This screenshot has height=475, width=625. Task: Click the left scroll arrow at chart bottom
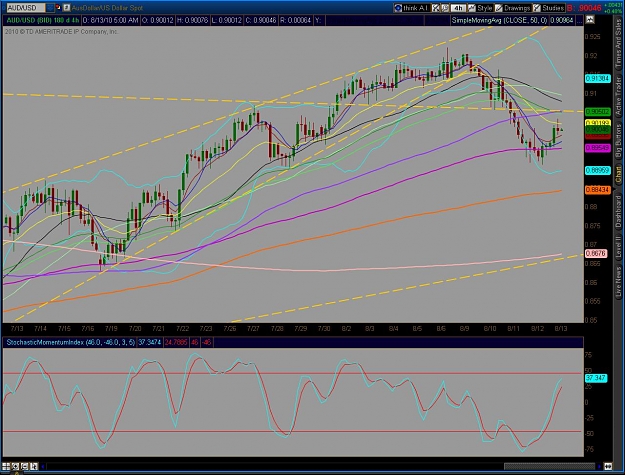click(x=43, y=466)
